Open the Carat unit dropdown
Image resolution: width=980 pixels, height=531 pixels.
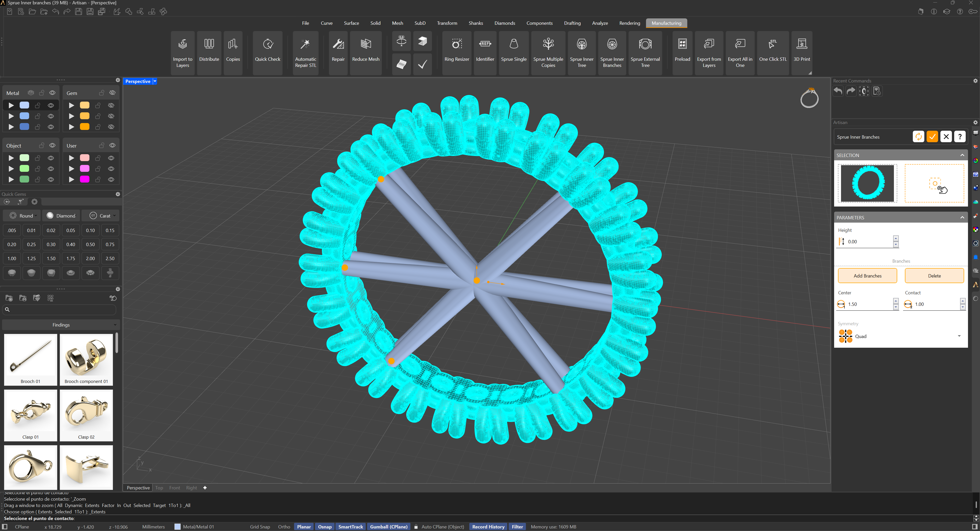[100, 216]
